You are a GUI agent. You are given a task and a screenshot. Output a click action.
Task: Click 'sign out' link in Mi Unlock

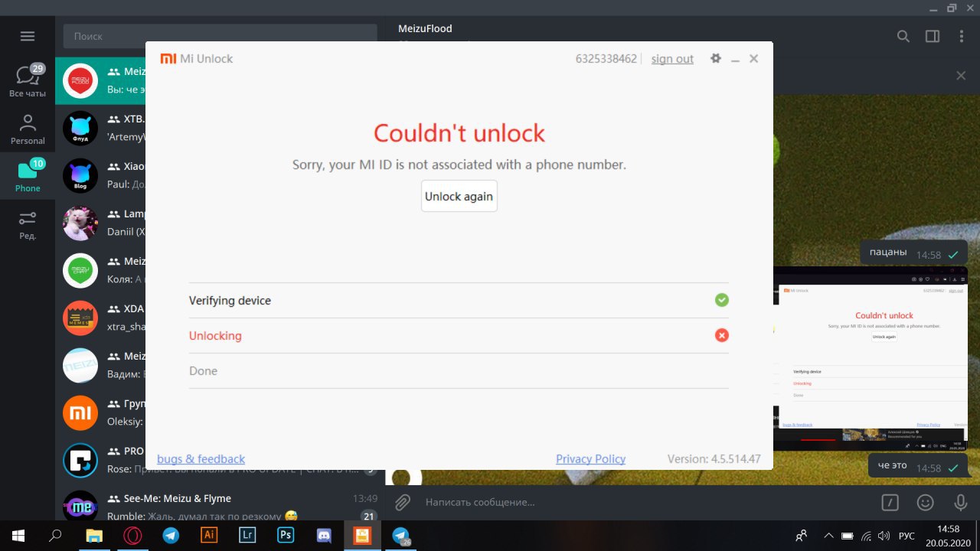point(672,58)
